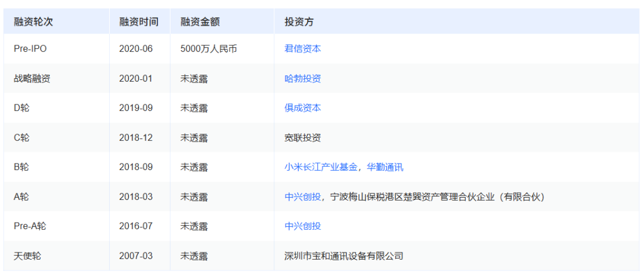Click the 融资金额 column header

point(200,22)
